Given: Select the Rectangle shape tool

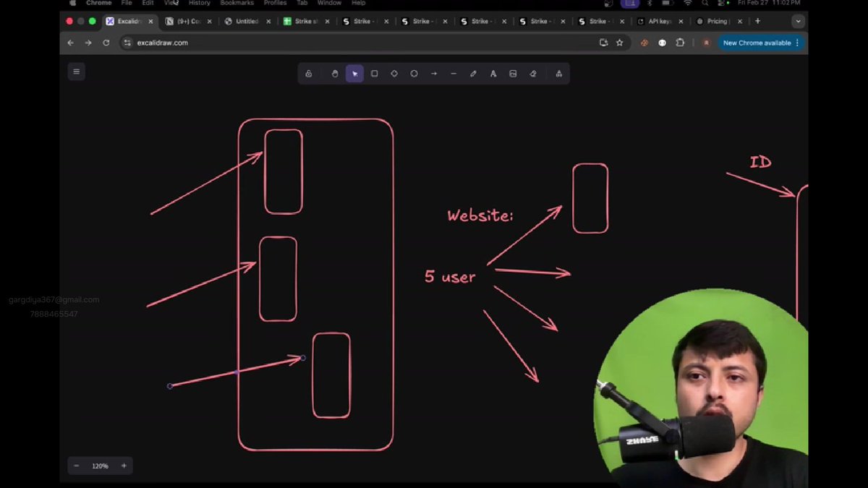Looking at the screenshot, I should (375, 74).
